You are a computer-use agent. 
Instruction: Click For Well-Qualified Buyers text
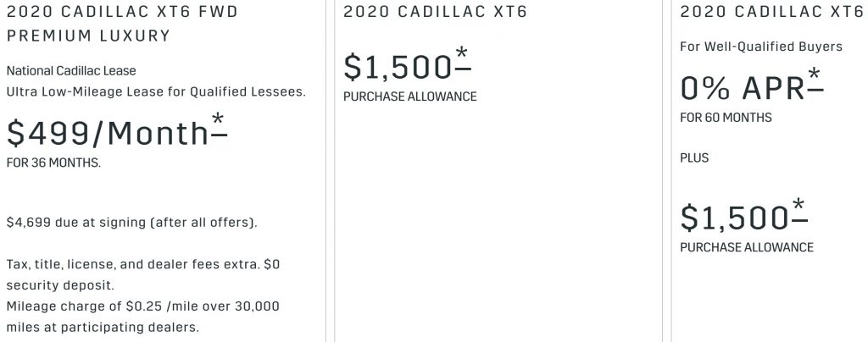tap(761, 47)
